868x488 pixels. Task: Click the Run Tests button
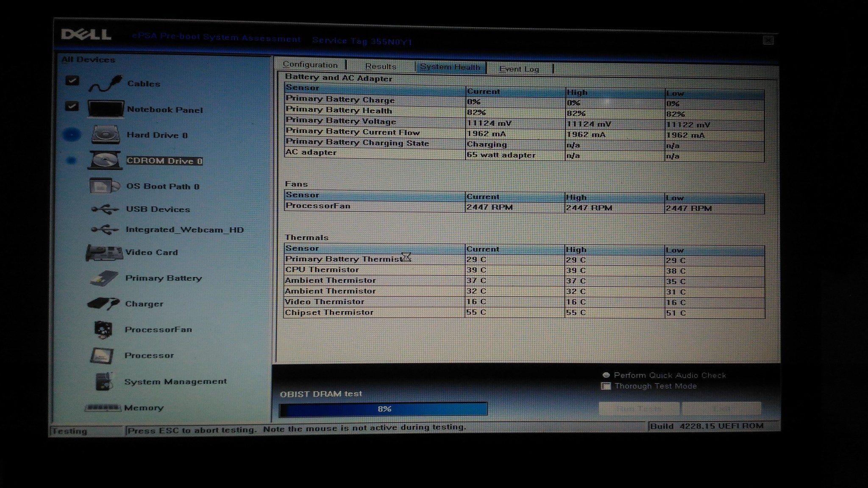pos(639,409)
